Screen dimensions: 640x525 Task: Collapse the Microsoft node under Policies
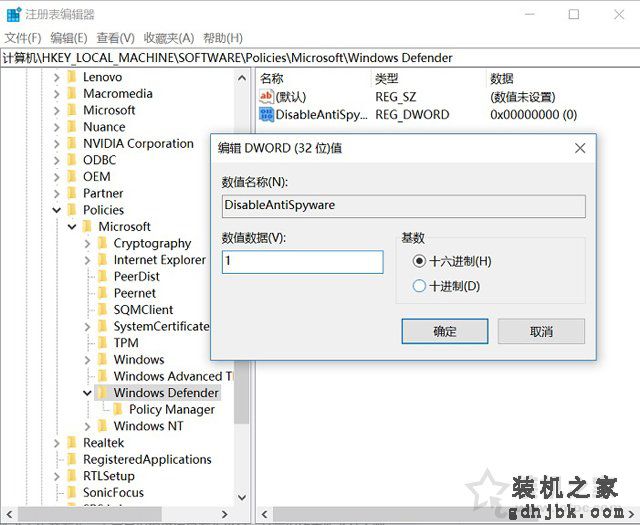pyautogui.click(x=72, y=227)
